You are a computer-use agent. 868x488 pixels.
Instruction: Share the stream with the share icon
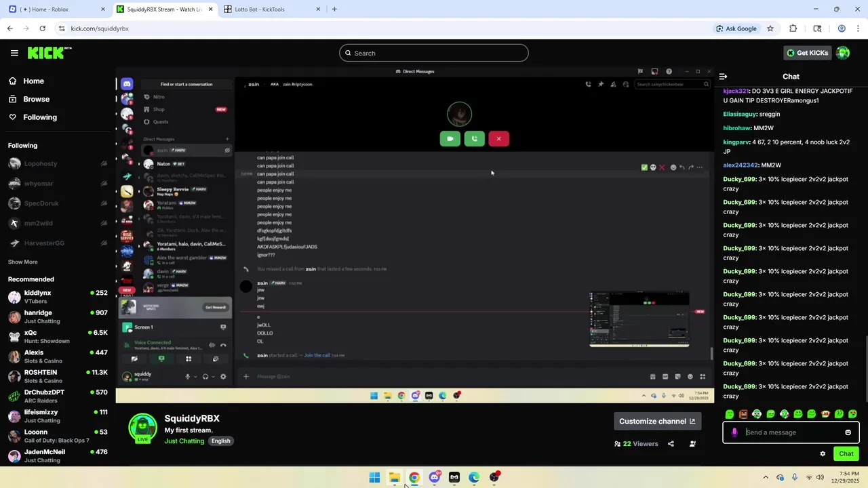click(x=671, y=444)
